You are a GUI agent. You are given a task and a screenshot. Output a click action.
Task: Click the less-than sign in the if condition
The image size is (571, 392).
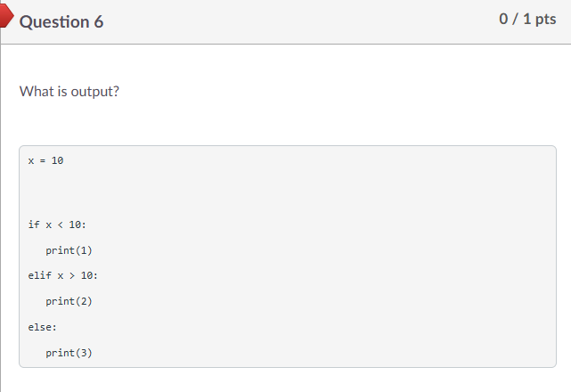pos(60,224)
